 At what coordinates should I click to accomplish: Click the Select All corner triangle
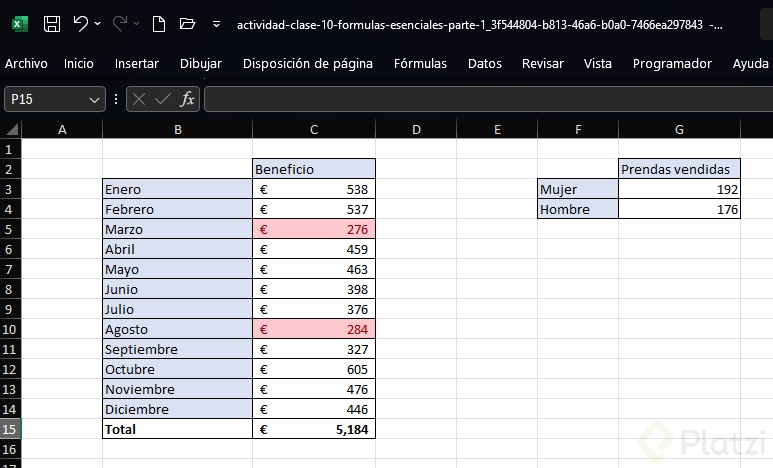click(x=11, y=129)
